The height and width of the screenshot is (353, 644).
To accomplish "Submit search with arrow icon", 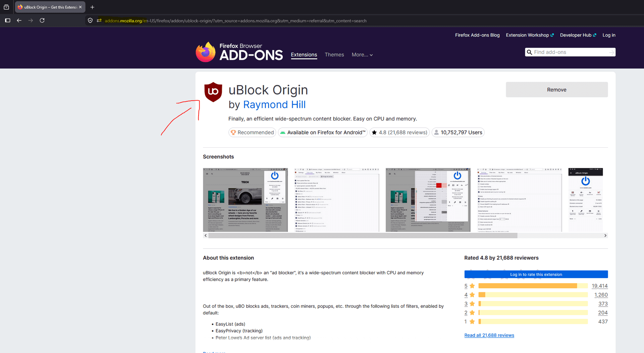I will point(611,52).
